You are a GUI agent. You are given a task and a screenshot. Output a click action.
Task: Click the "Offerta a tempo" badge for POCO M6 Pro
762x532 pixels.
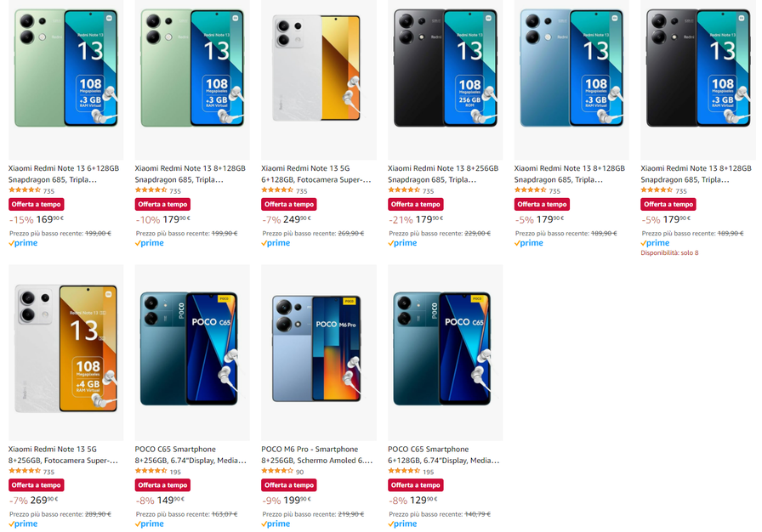point(289,485)
